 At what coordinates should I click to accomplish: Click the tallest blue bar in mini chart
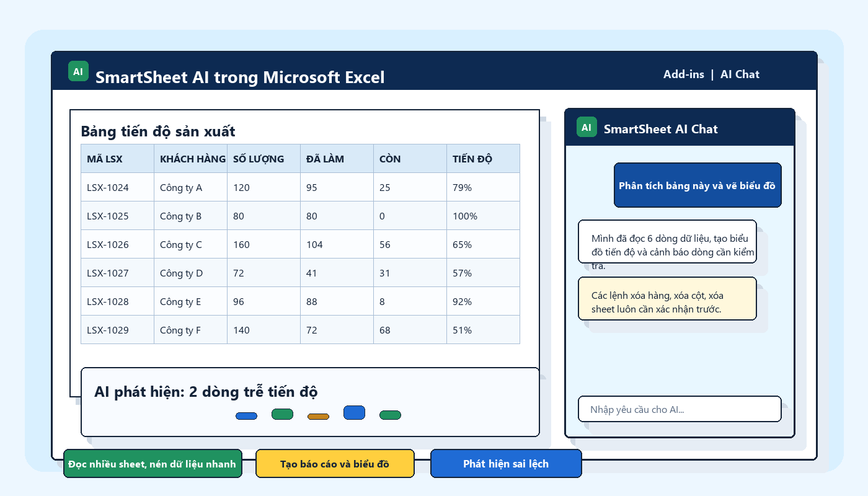tap(354, 413)
